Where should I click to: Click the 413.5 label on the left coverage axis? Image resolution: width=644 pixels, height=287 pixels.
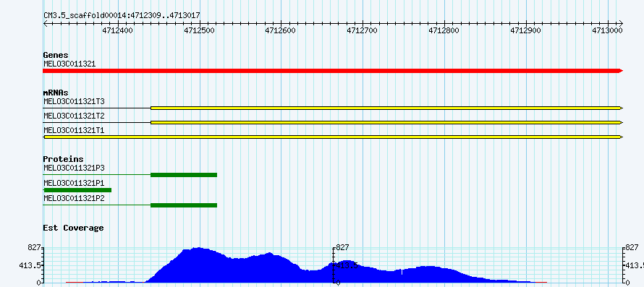coord(30,265)
